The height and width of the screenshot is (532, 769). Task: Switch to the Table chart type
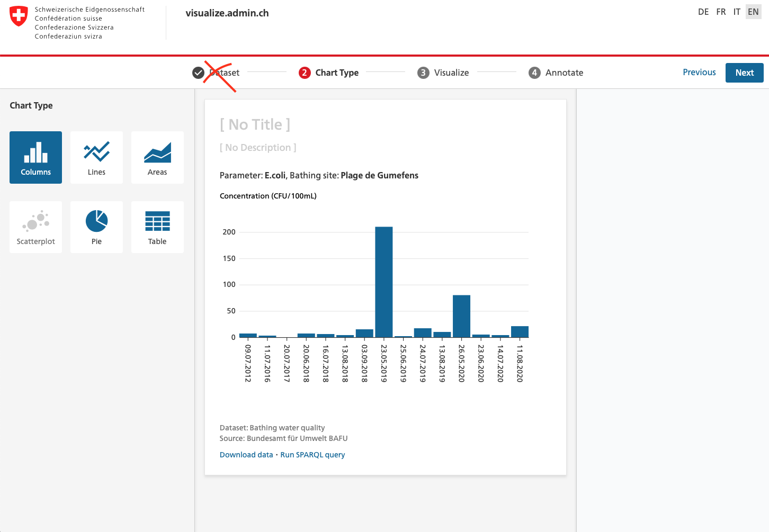pyautogui.click(x=157, y=227)
